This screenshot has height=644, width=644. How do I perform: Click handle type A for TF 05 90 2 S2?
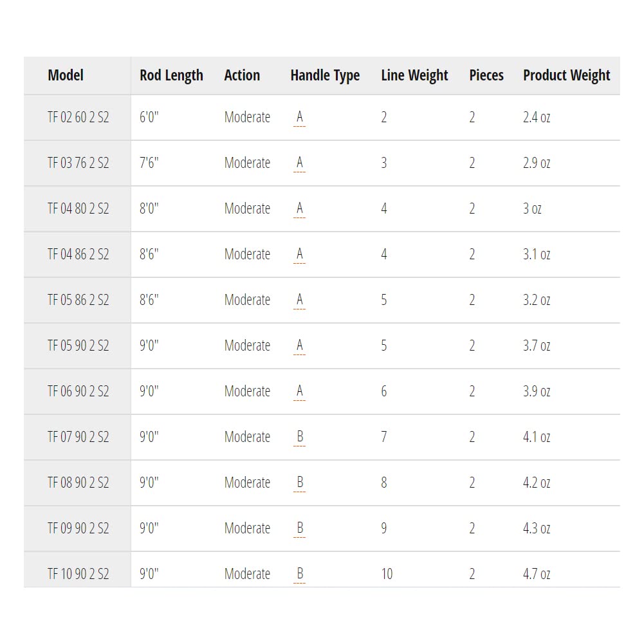pyautogui.click(x=299, y=346)
